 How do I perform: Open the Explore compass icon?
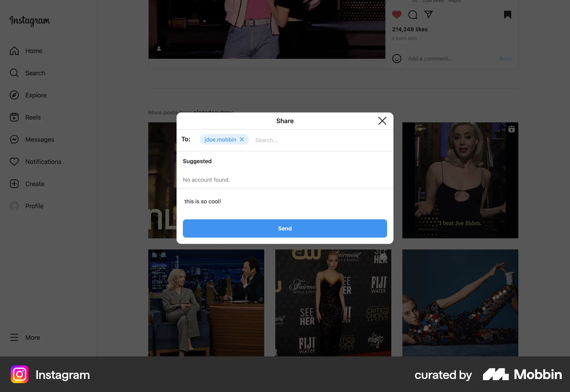(14, 95)
